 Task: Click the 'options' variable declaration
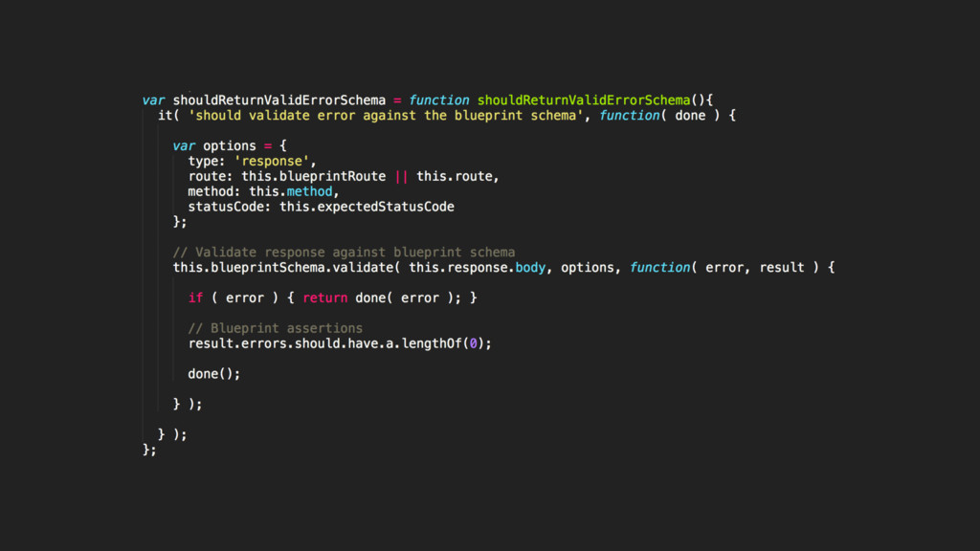(x=230, y=146)
